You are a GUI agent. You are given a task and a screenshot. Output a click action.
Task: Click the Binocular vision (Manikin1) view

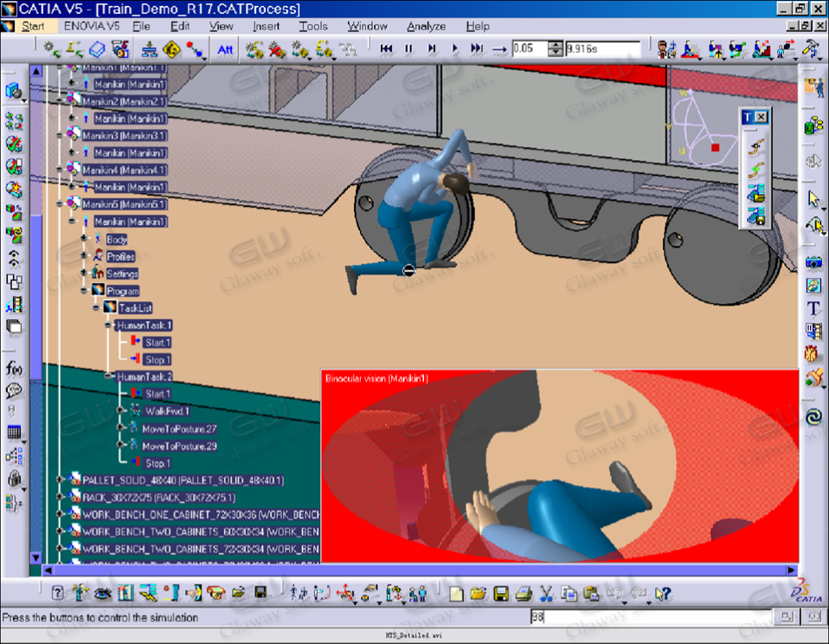coord(560,466)
